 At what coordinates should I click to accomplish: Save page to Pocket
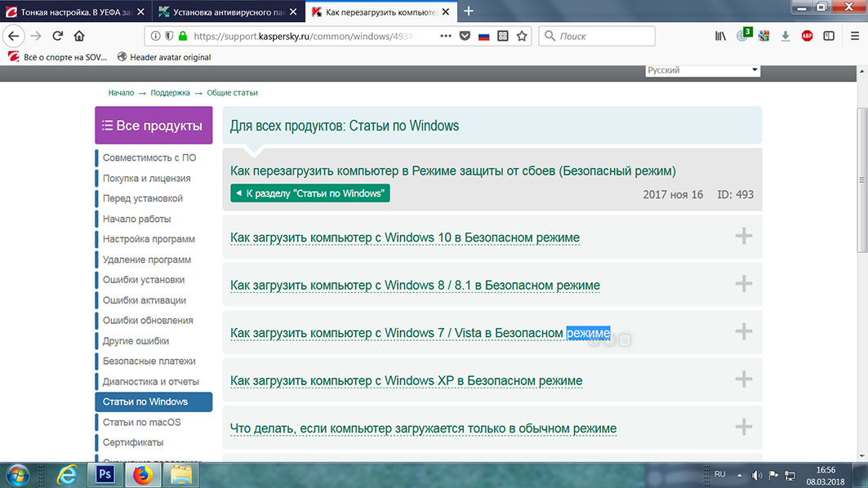pos(465,36)
